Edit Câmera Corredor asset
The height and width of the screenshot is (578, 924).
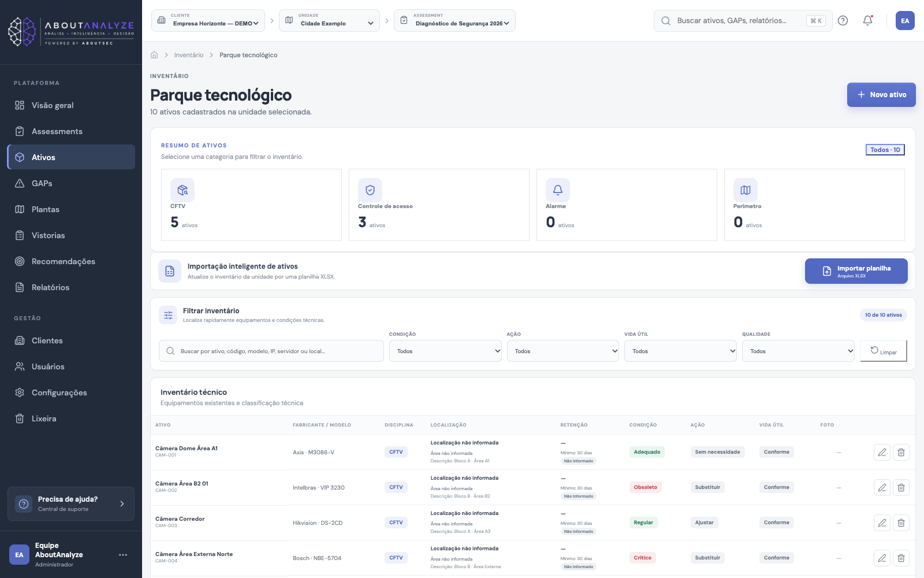[882, 523]
